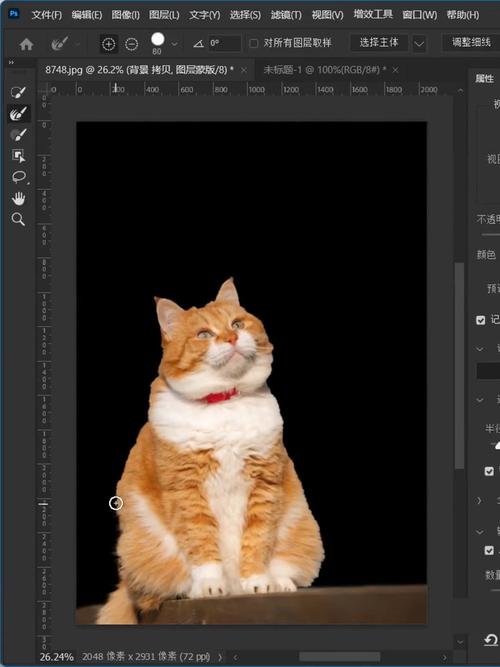Open the brush tool preset picker icon
The width and height of the screenshot is (500, 667).
click(59, 43)
